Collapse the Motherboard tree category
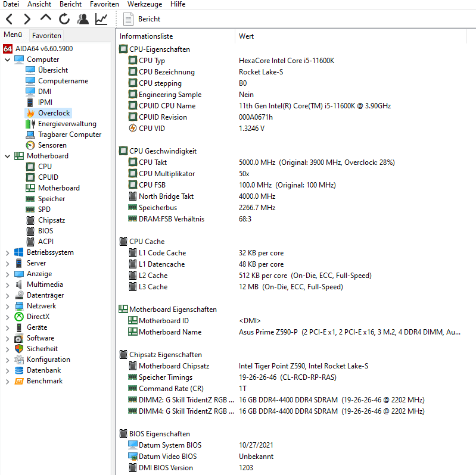The width and height of the screenshot is (476, 475). coord(8,156)
